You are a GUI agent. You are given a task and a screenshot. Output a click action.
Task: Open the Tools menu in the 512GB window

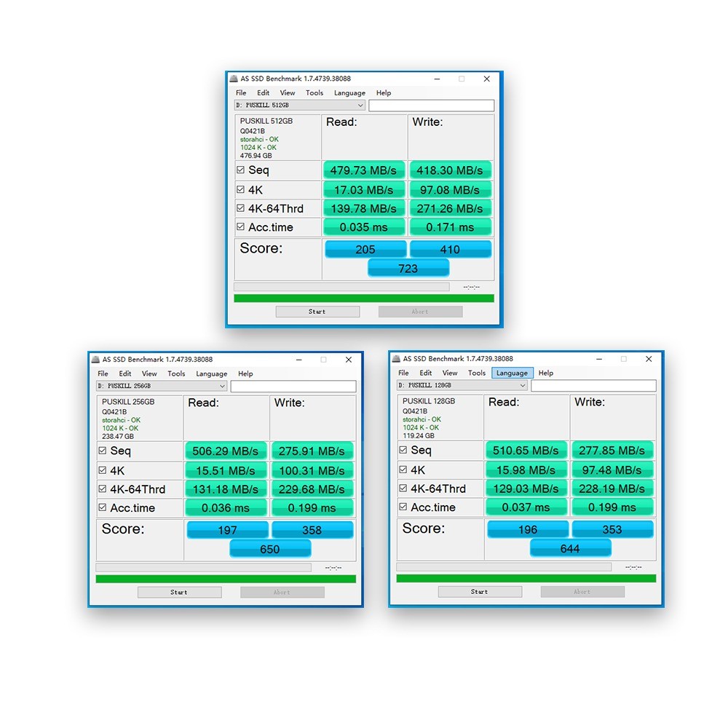[314, 93]
